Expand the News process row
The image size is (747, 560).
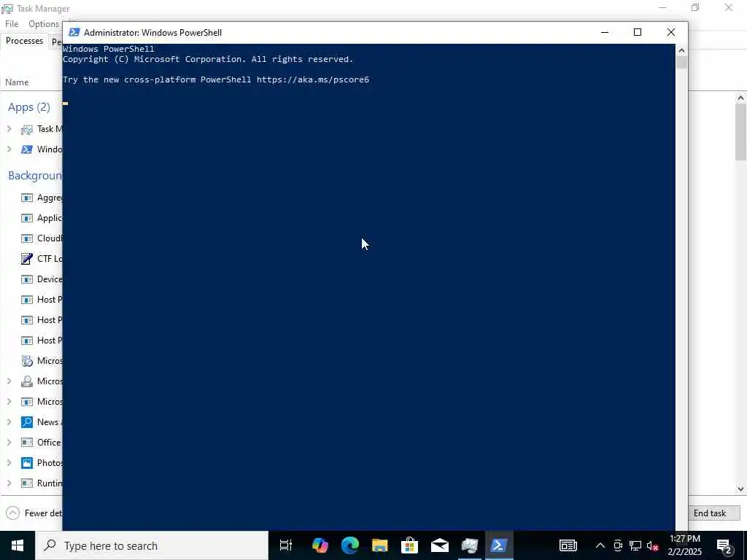pos(9,422)
